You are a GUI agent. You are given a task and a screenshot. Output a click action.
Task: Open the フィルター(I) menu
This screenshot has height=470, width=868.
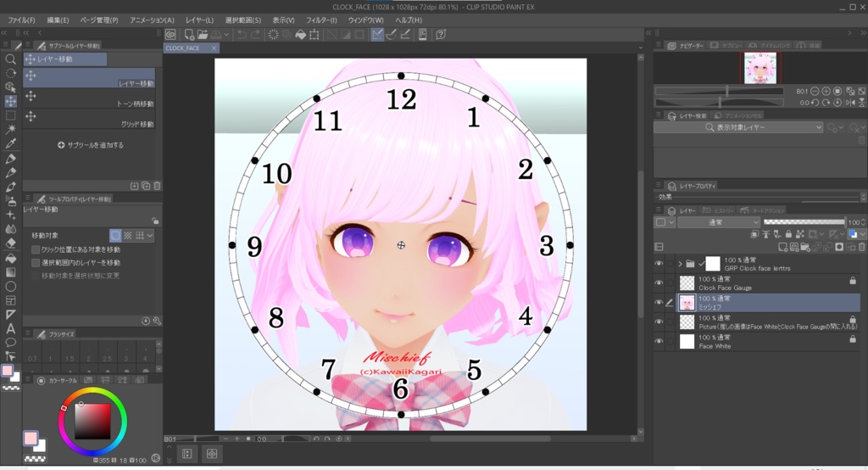coord(321,20)
